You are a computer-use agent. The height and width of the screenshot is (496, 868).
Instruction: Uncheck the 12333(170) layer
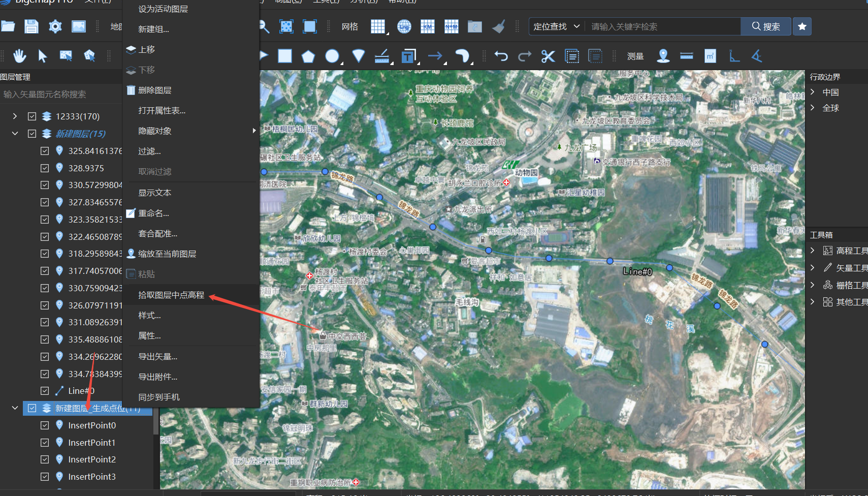pos(32,116)
